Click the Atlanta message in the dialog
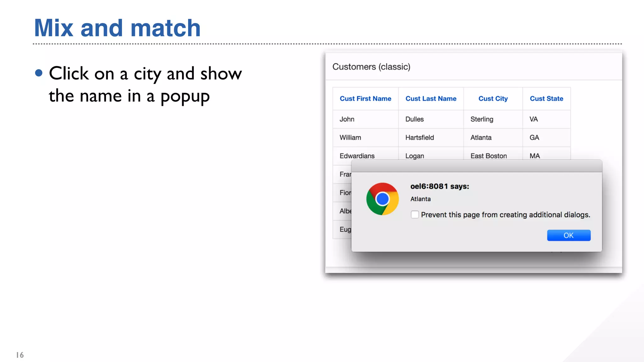 pos(420,199)
